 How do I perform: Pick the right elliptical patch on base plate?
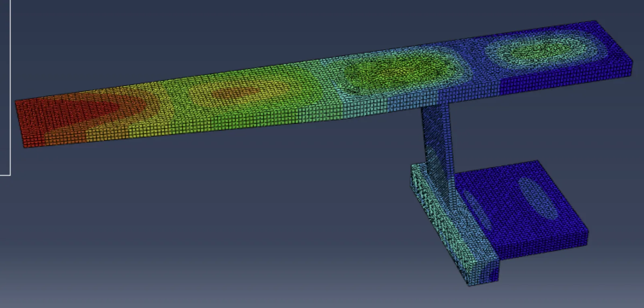point(537,198)
